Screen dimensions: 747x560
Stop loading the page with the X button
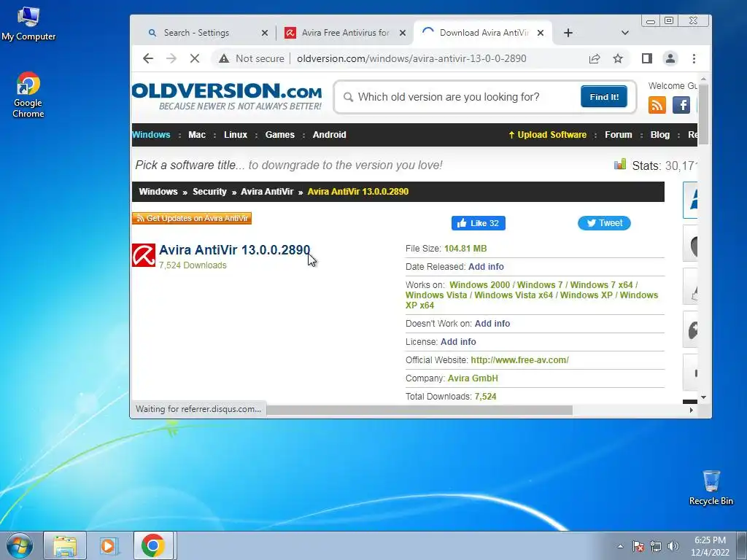(194, 58)
